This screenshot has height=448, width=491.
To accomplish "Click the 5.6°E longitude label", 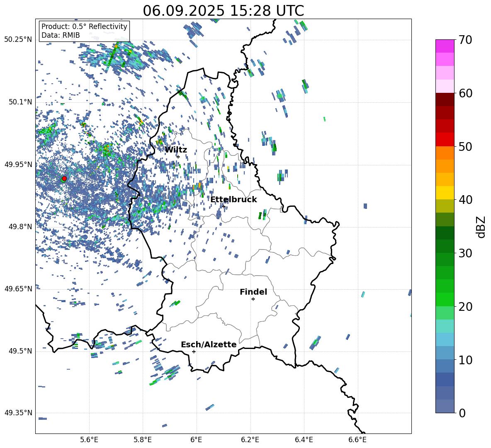I will (89, 440).
